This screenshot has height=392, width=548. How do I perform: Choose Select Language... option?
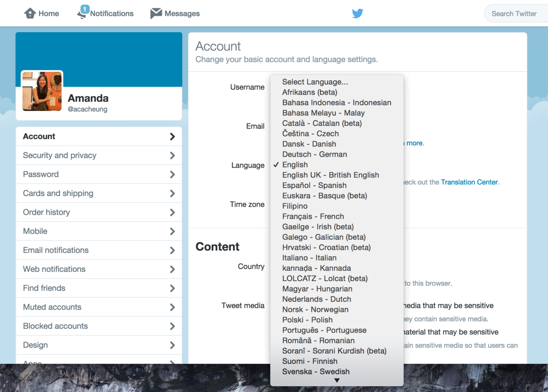337,82
